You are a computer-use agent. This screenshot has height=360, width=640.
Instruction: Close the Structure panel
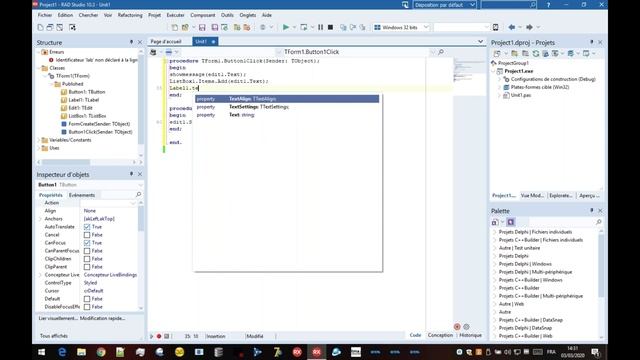click(x=140, y=42)
